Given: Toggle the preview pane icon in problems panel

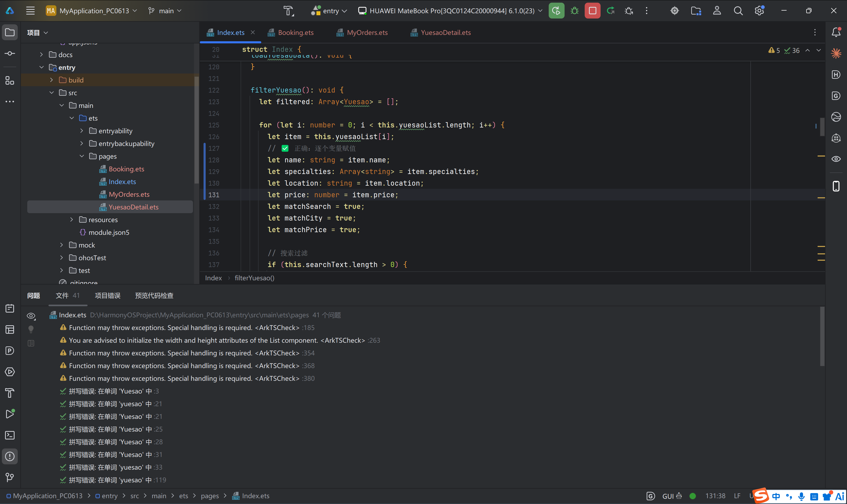Looking at the screenshot, I should click(31, 343).
